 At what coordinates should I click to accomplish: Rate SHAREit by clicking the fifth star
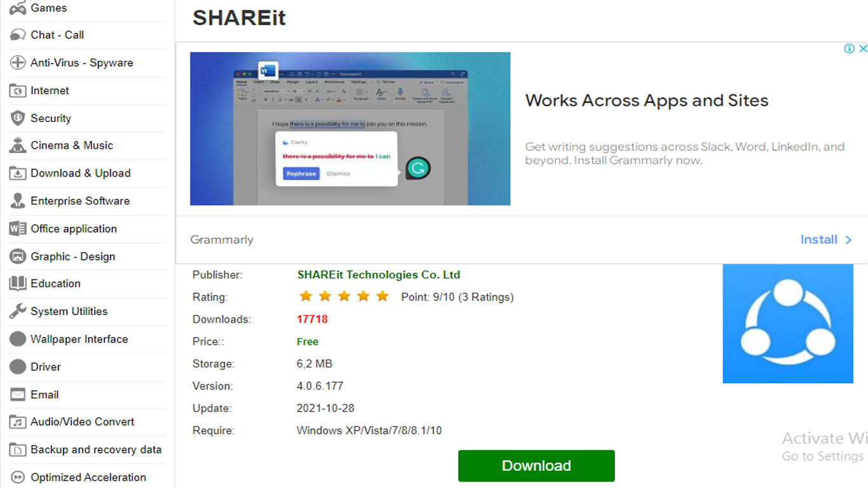point(382,296)
